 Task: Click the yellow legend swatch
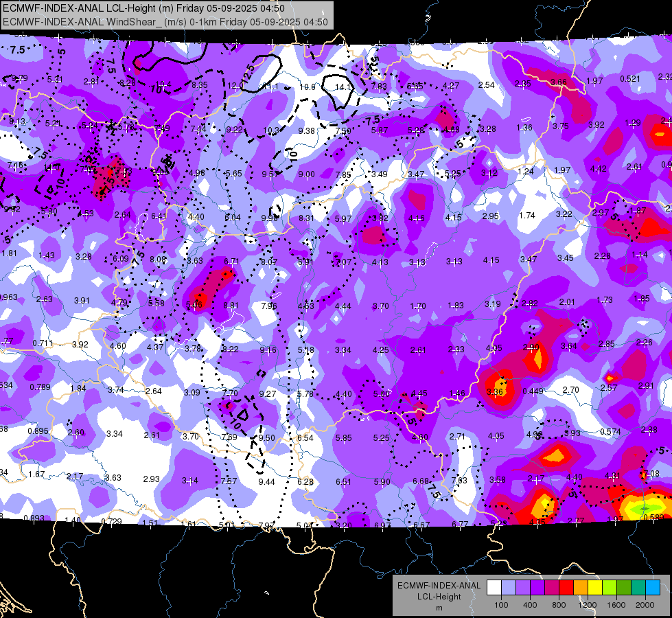pyautogui.click(x=595, y=588)
